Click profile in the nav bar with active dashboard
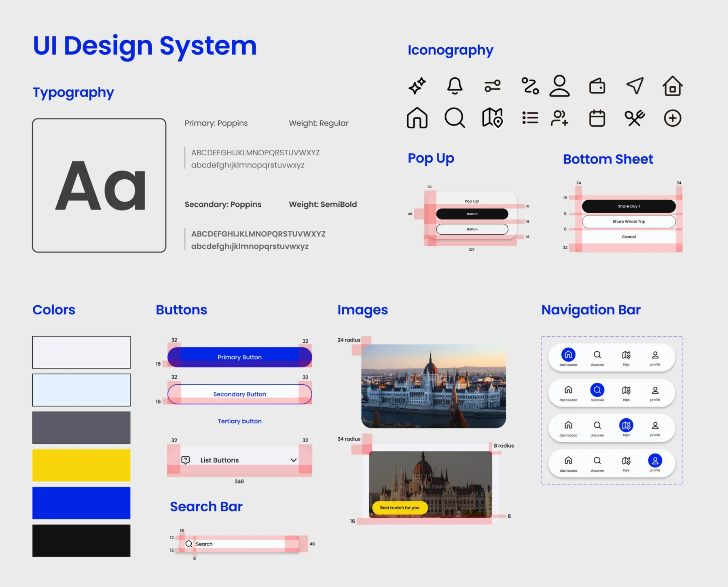This screenshot has width=728, height=587. pyautogui.click(x=655, y=358)
